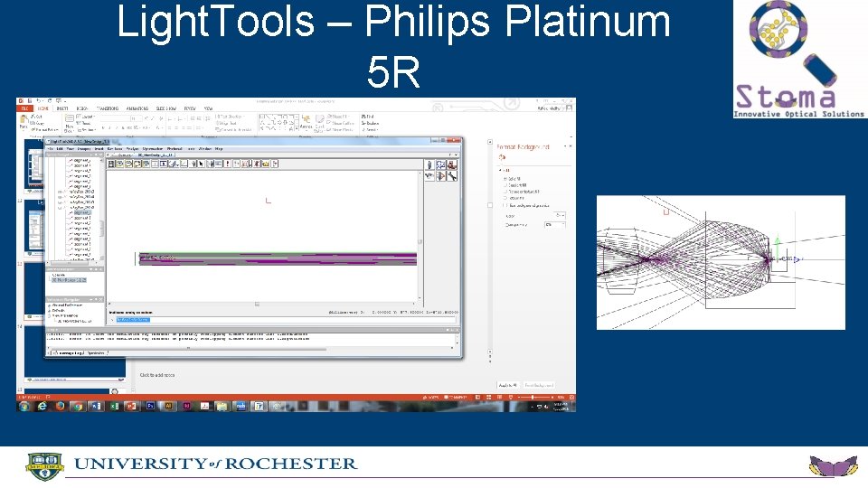Open the Color dropdown in Format Background
Screen dimensions: 868x488
pos(560,215)
